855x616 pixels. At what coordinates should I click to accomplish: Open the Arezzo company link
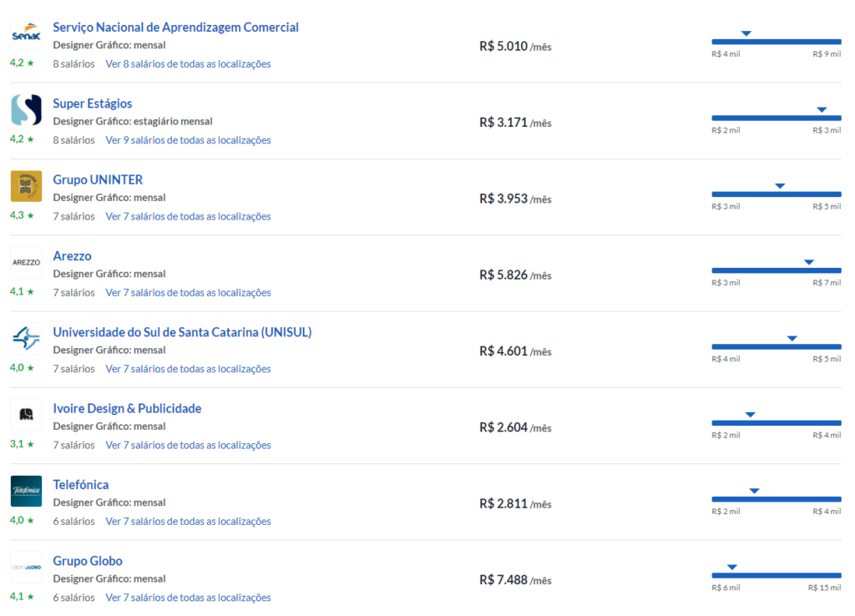pyautogui.click(x=72, y=256)
